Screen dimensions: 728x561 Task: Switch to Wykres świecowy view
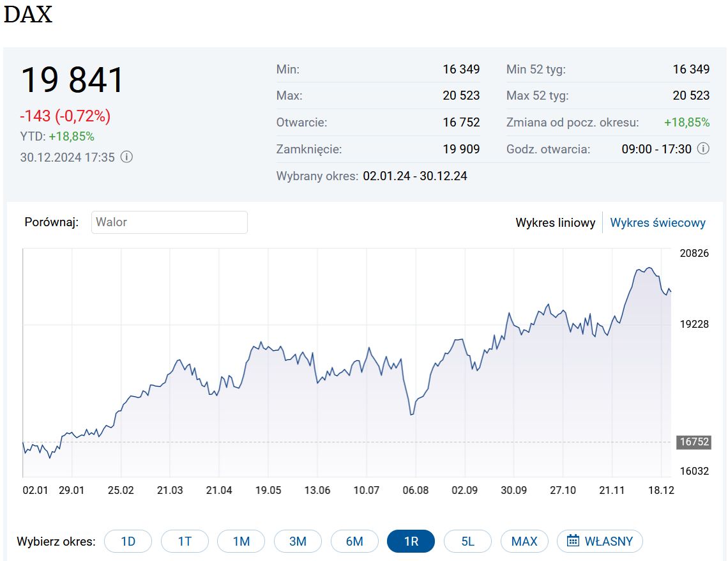(x=657, y=223)
